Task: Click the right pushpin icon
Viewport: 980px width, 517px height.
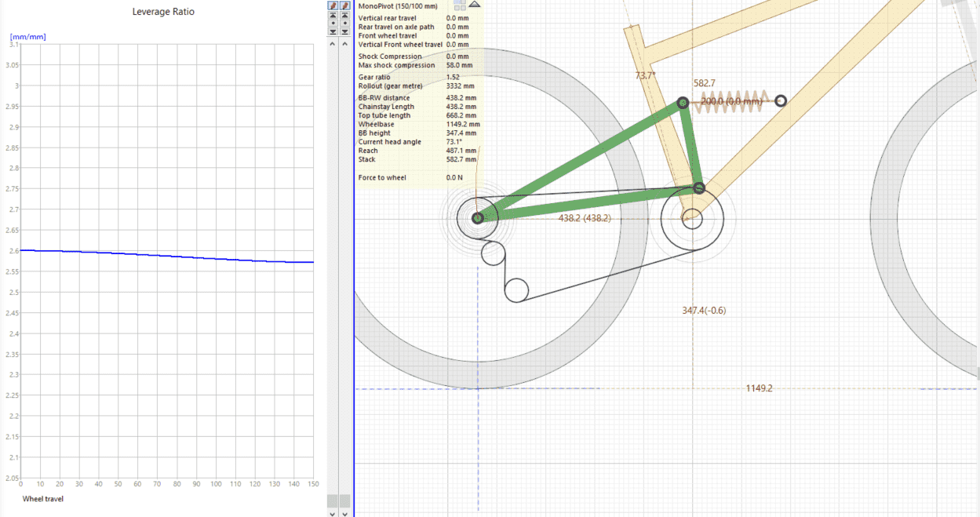Action: click(344, 5)
